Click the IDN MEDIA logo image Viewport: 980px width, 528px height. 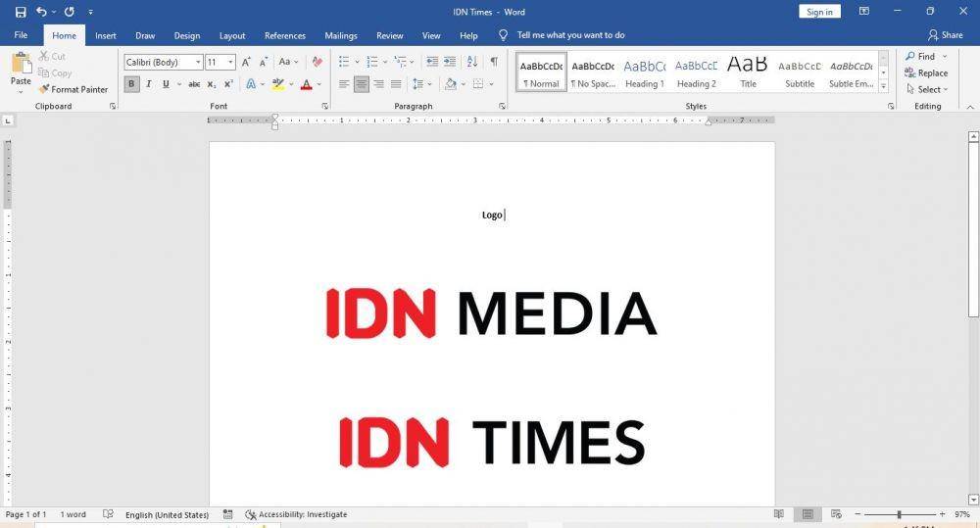click(x=491, y=313)
